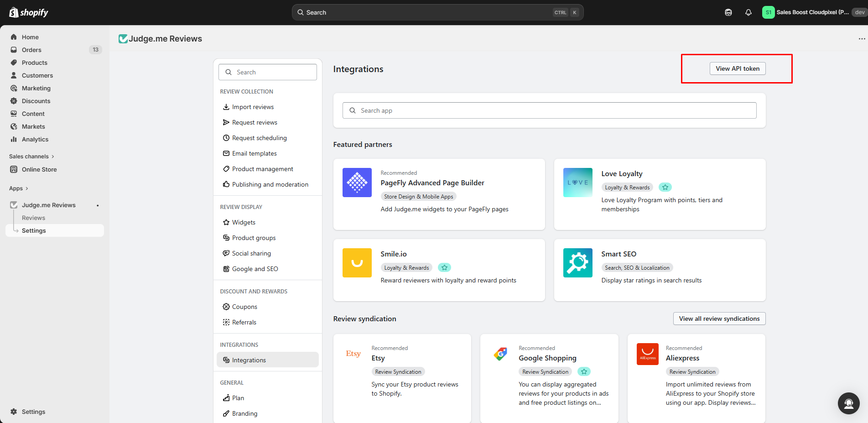The width and height of the screenshot is (868, 423).
Task: Click the View API token button
Action: 737,68
